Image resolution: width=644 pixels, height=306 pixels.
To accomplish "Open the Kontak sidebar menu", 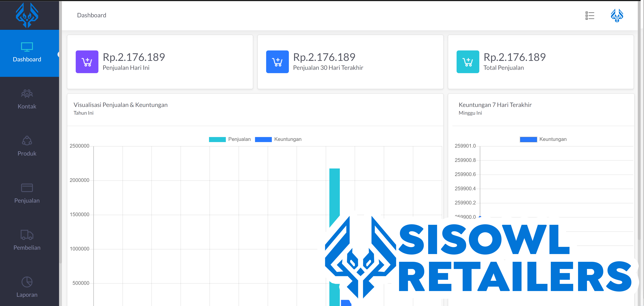I will (27, 100).
